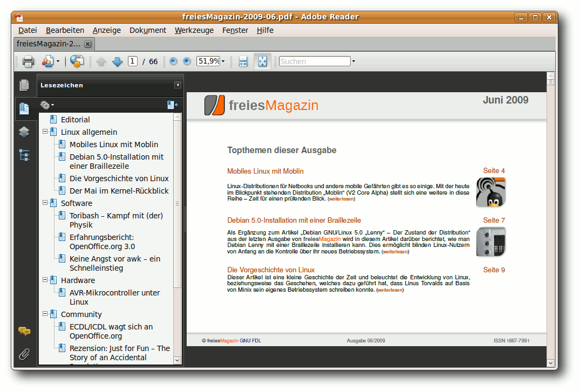
Task: Open the search options dropdown arrow
Action: pos(353,61)
